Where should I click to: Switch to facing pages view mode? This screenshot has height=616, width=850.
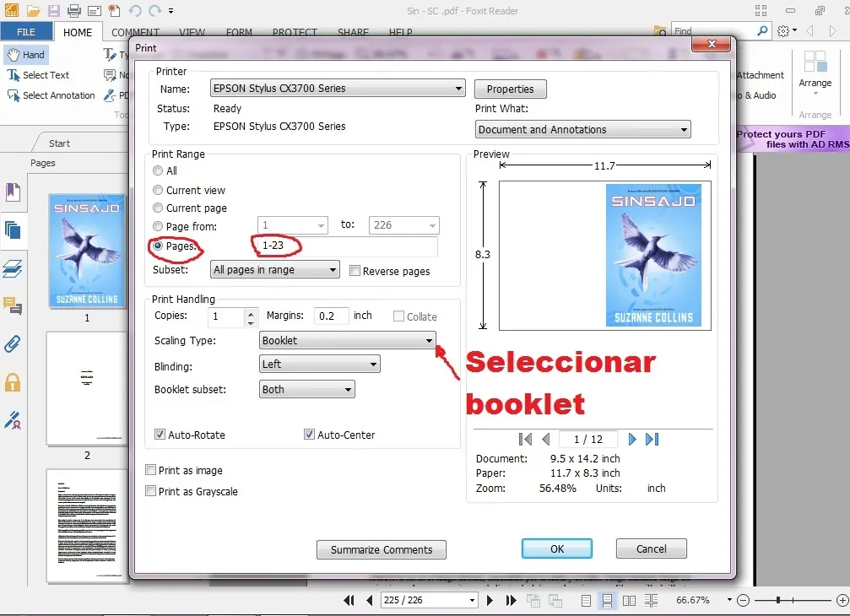tap(630, 600)
